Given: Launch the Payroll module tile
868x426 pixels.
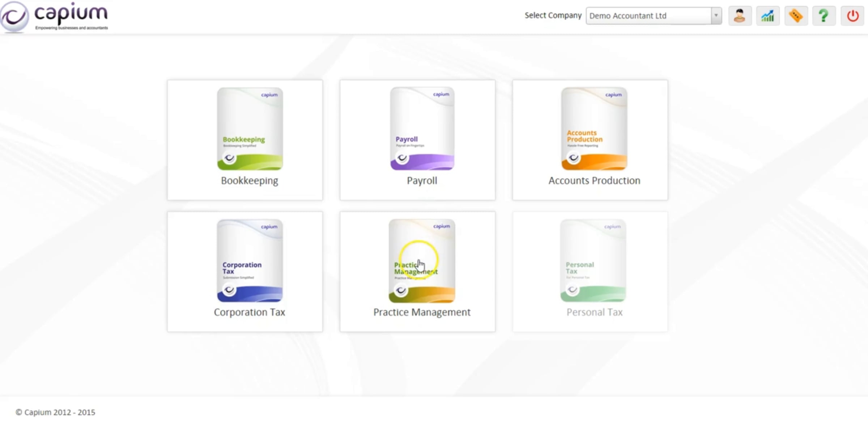Looking at the screenshot, I should click(418, 140).
